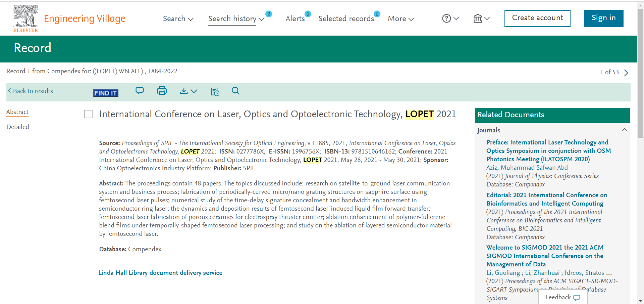Open the Search history menu
Screen dimensions: 644x304
tap(232, 19)
